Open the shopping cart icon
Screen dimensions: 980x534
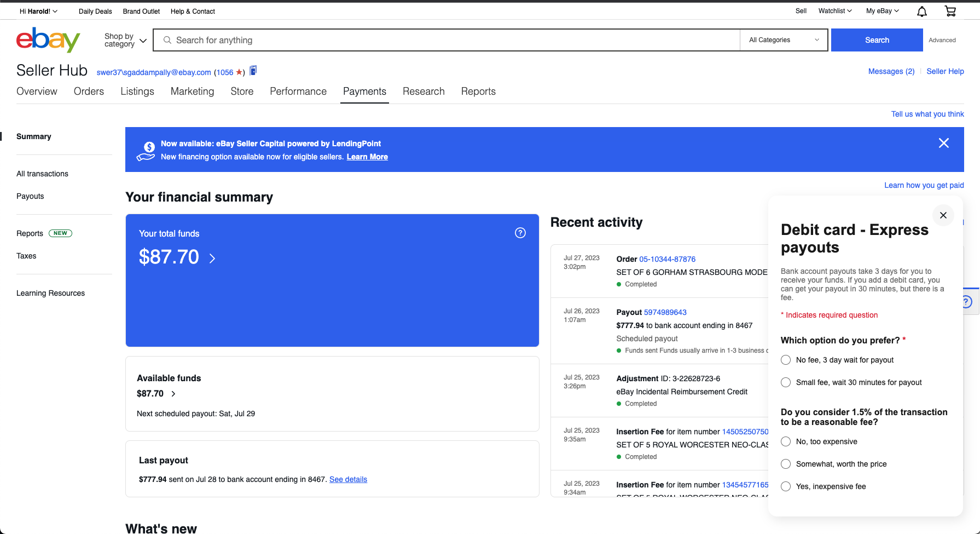[950, 11]
